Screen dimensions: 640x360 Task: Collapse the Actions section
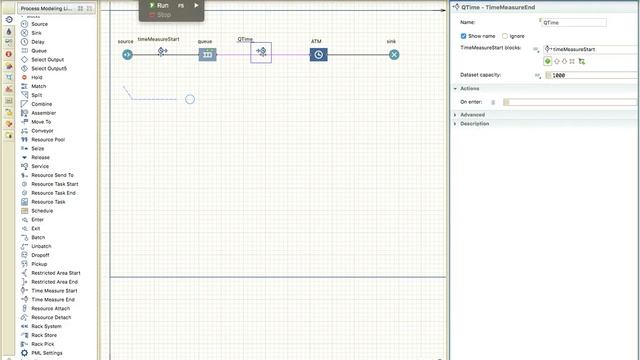point(455,89)
